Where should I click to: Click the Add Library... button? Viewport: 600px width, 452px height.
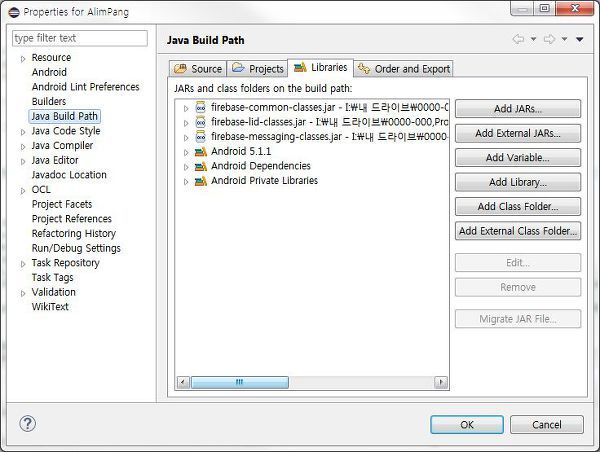coord(518,182)
